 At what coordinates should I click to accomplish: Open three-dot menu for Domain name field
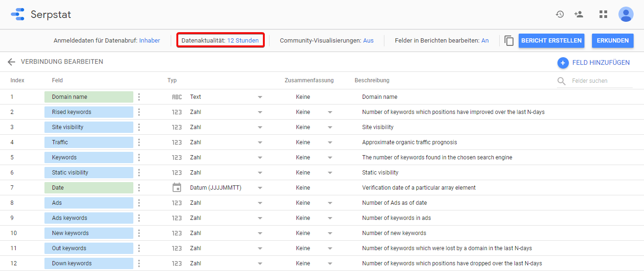tap(139, 97)
